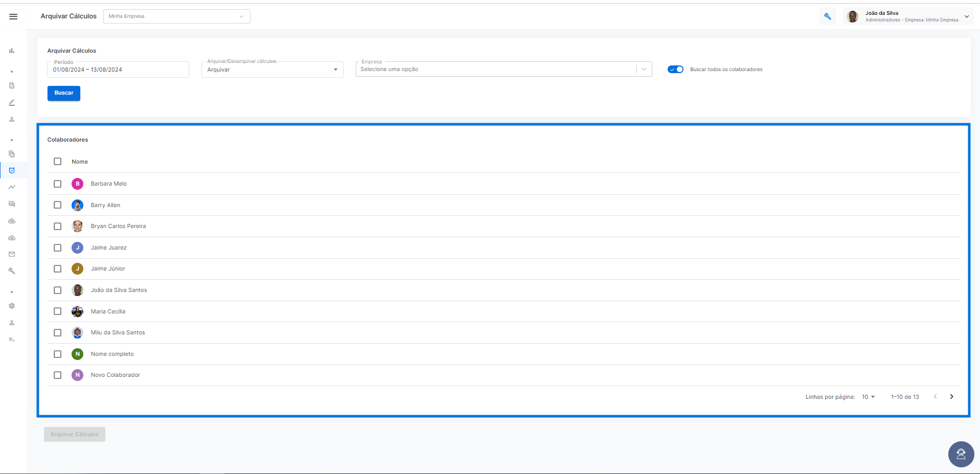Screen dimensions: 980x474
Task: Click the name 'Maria Cecília'
Action: coord(108,311)
